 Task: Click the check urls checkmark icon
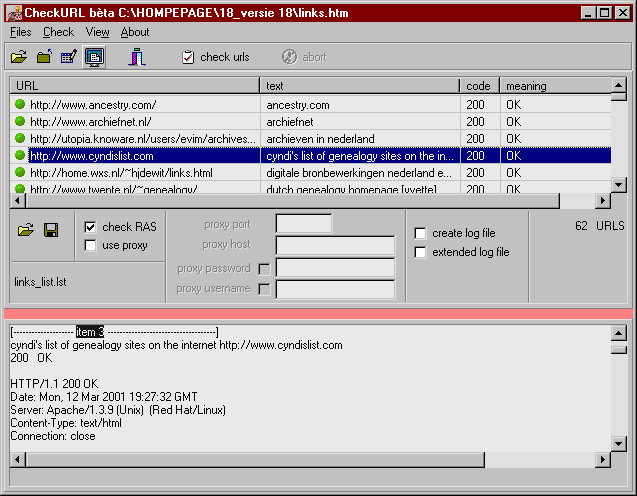click(x=188, y=57)
